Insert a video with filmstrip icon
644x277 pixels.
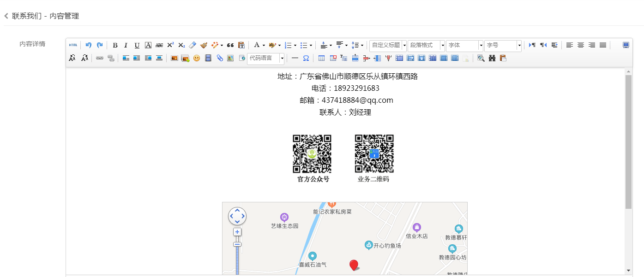tap(208, 58)
